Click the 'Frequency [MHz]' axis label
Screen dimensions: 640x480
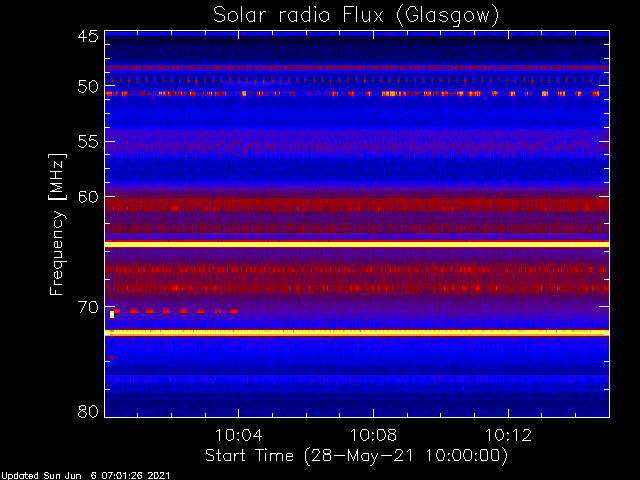tap(57, 224)
